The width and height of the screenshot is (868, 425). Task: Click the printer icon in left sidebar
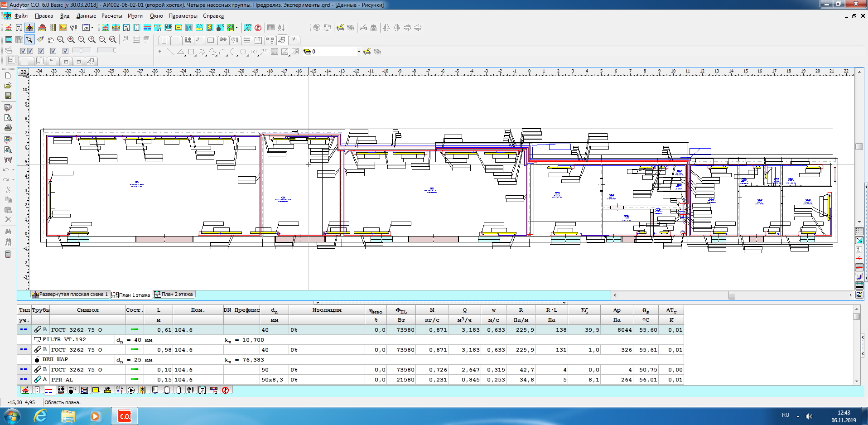(8, 128)
